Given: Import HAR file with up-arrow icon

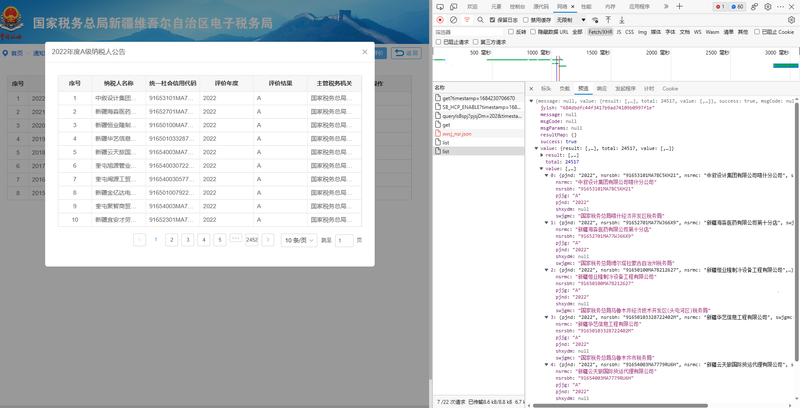Looking at the screenshot, I should click(608, 20).
